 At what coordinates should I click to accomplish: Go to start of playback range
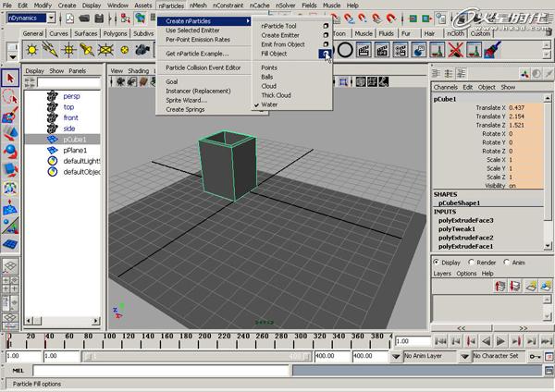[440, 341]
